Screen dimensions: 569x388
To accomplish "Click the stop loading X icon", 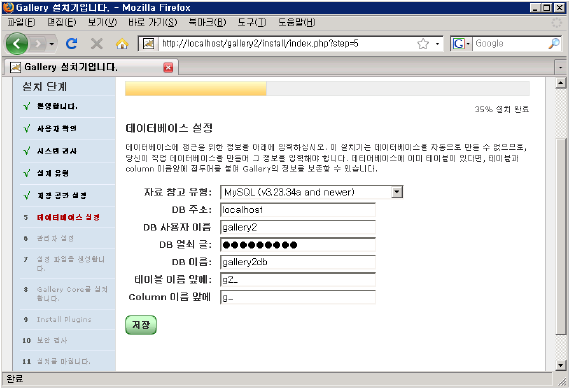I will pyautogui.click(x=97, y=44).
